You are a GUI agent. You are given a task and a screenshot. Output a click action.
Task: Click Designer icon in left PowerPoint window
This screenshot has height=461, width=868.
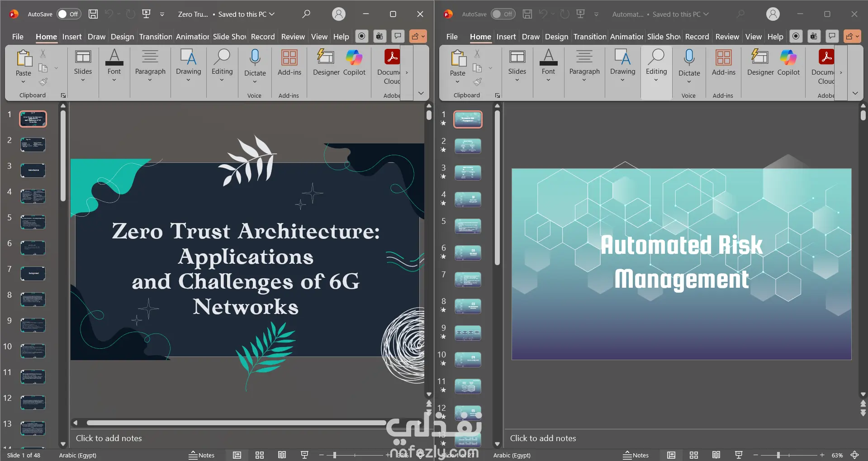326,62
